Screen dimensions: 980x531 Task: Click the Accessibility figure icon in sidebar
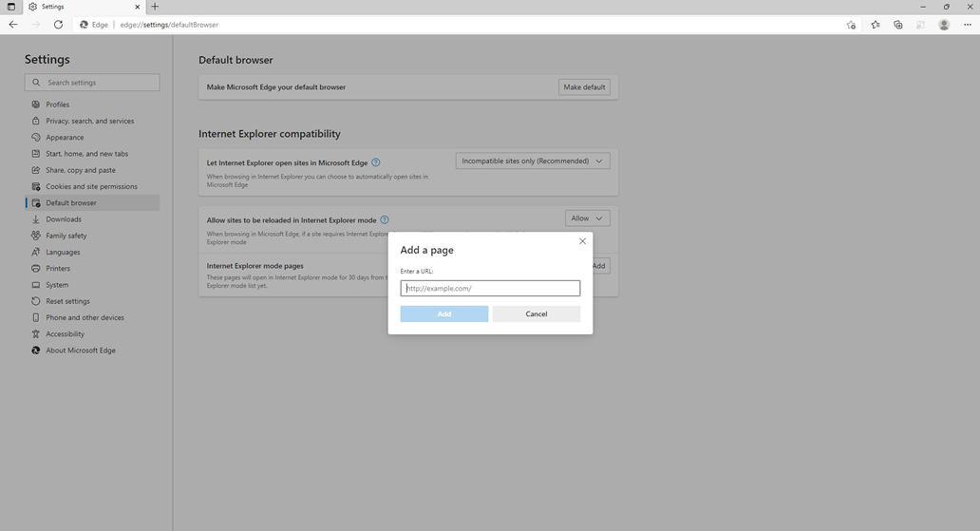click(36, 334)
